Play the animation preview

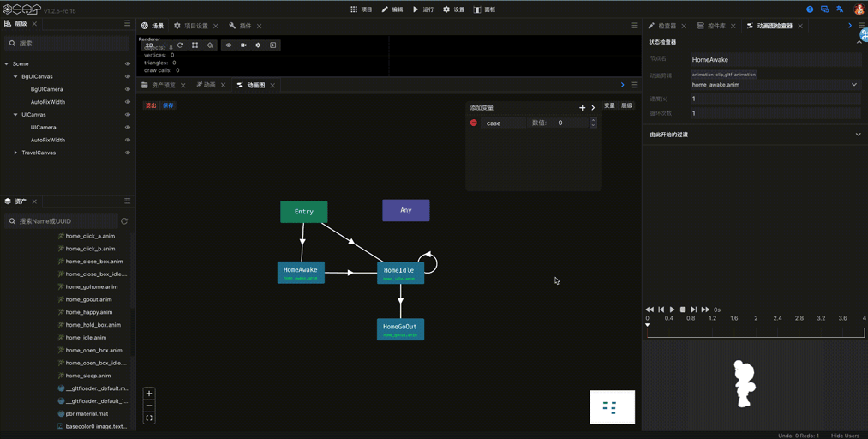pyautogui.click(x=672, y=310)
